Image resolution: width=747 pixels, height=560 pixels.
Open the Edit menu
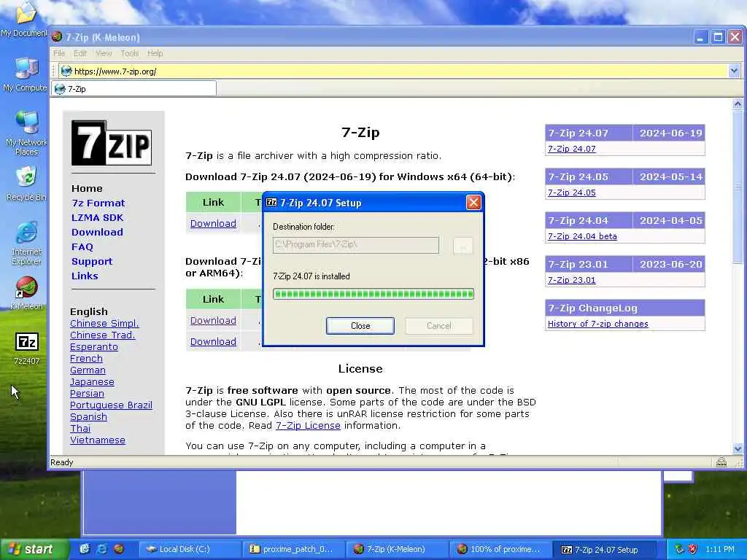80,53
